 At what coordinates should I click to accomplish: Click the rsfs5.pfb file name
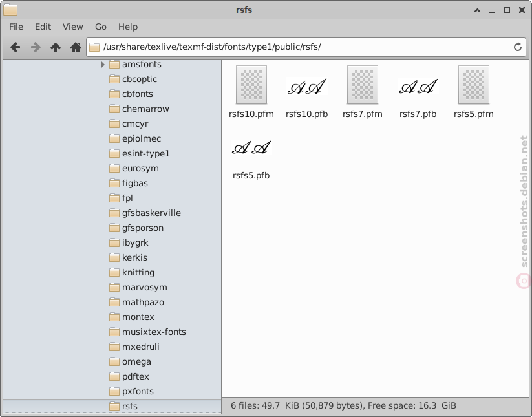[251, 175]
